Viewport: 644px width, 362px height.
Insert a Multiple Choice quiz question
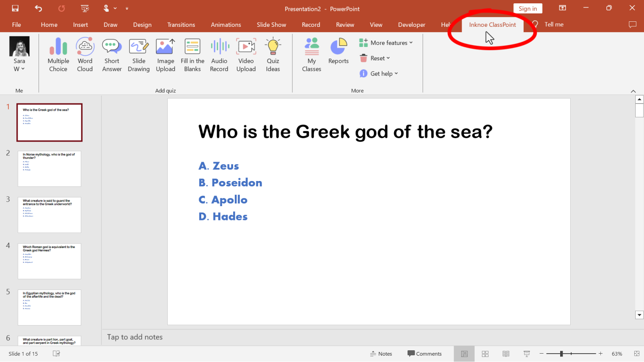point(58,54)
